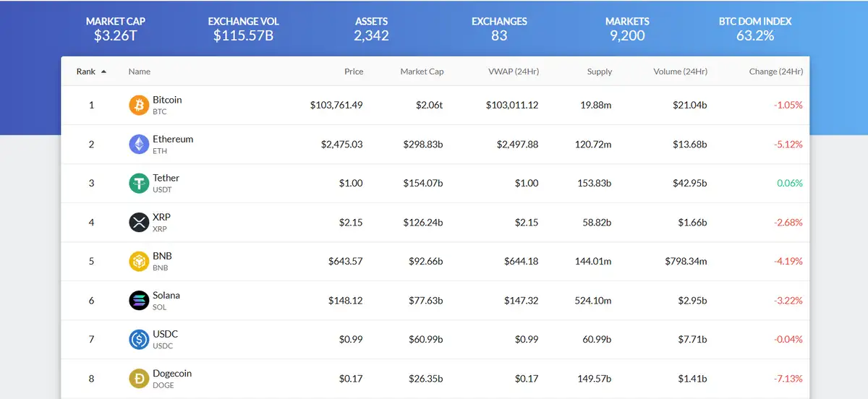Screen dimensions: 868x399
Task: Click USDC volume $7.71b
Action: coord(692,339)
